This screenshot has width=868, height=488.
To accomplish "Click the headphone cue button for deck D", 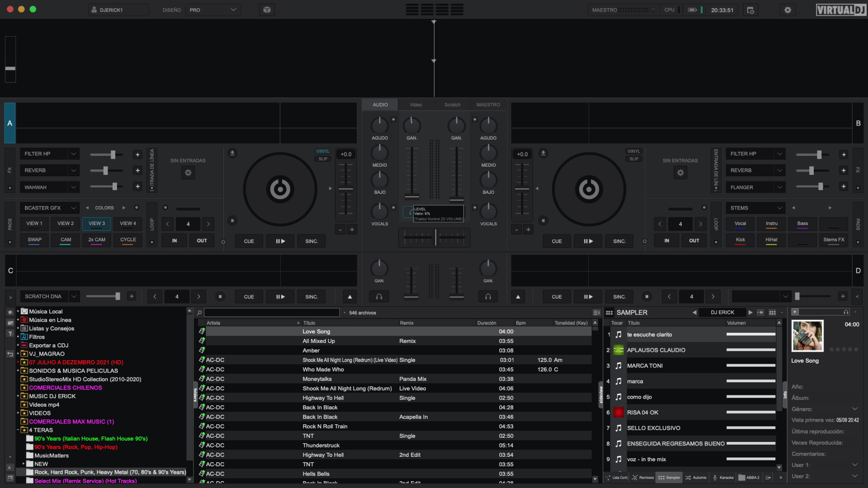I will pos(488,297).
